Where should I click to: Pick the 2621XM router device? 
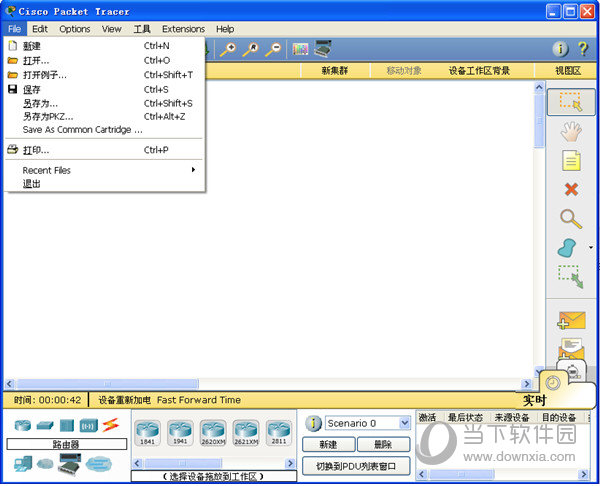click(x=246, y=433)
